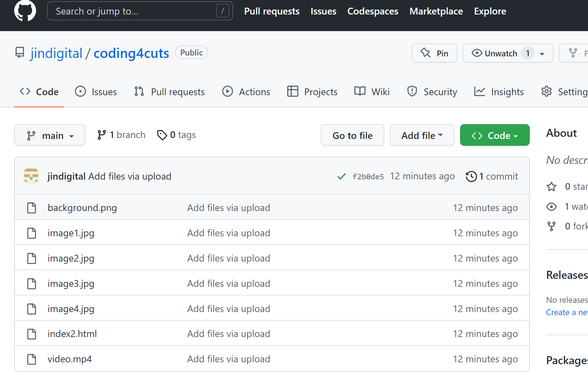Click the file icon next to image4.jpg
Viewport: 588px width, 382px height.
click(x=31, y=309)
